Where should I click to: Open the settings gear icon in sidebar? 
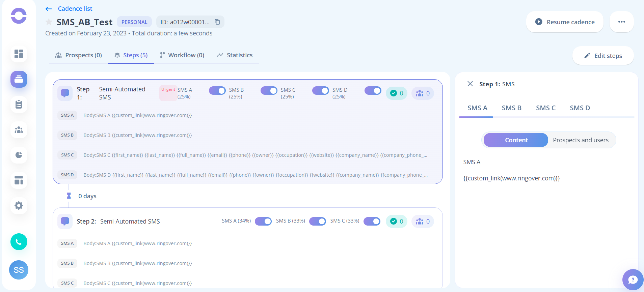[x=19, y=205]
